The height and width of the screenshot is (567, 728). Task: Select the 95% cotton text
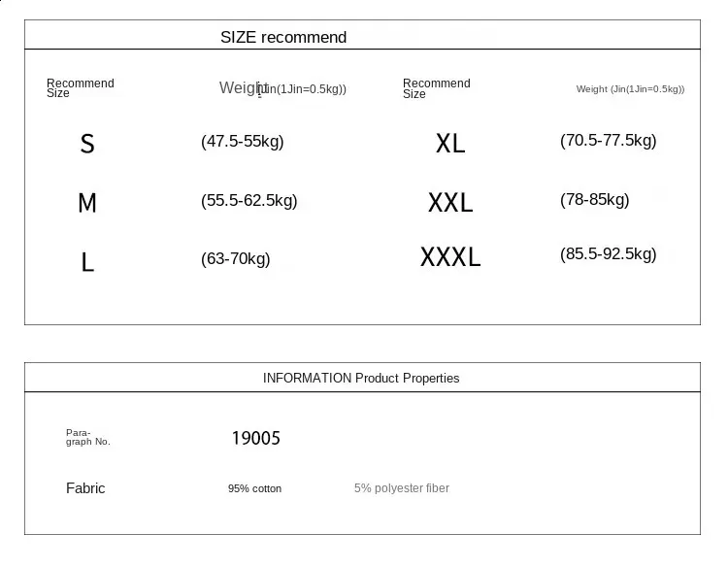tap(254, 489)
